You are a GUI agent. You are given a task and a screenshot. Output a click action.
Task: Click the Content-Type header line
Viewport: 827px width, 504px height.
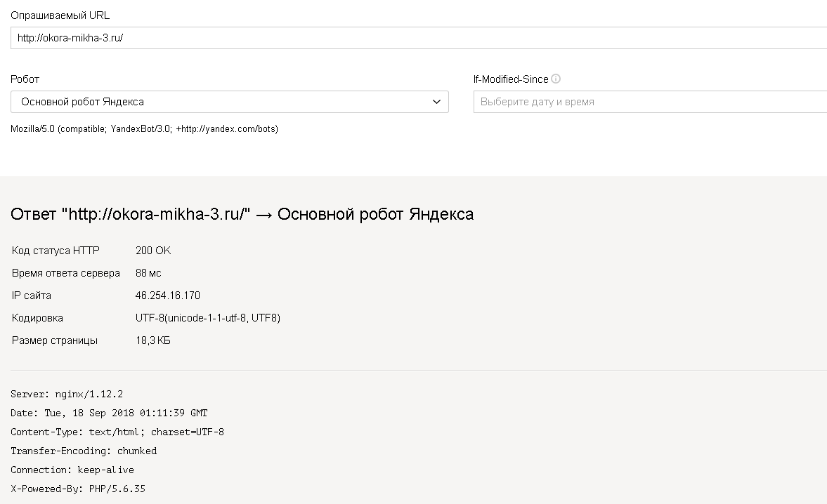(x=117, y=432)
